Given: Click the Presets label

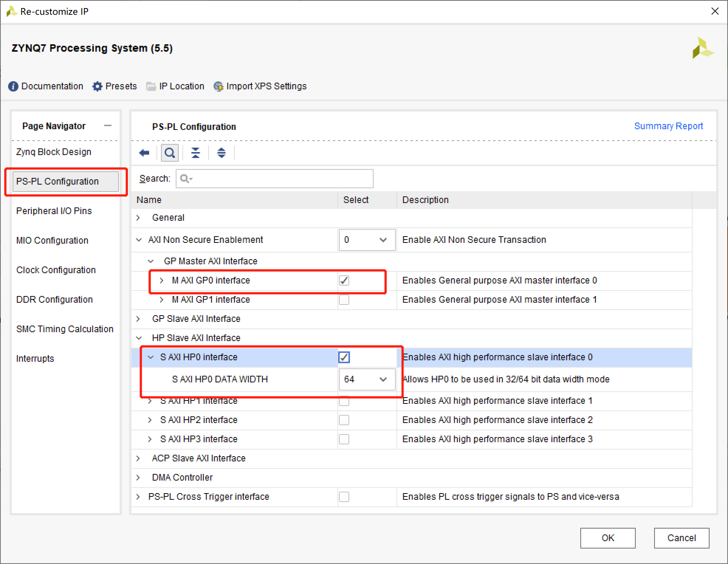Looking at the screenshot, I should pos(121,86).
